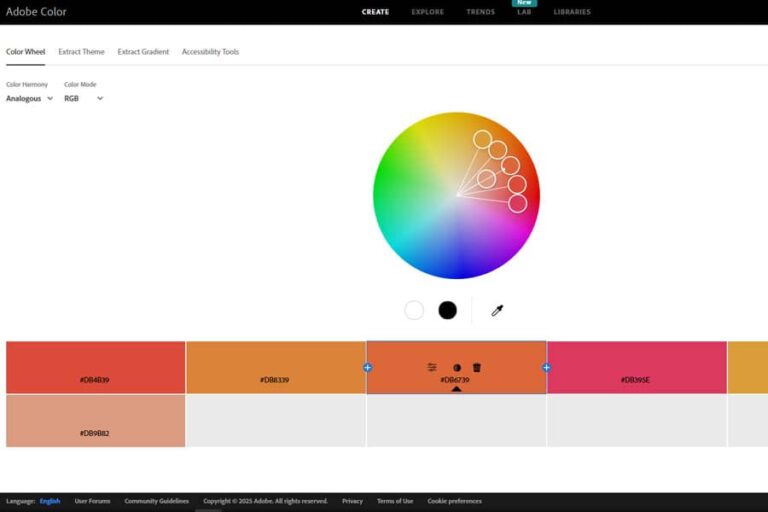The height and width of the screenshot is (512, 768).
Task: Click the base color triangle marker
Action: click(x=456, y=389)
